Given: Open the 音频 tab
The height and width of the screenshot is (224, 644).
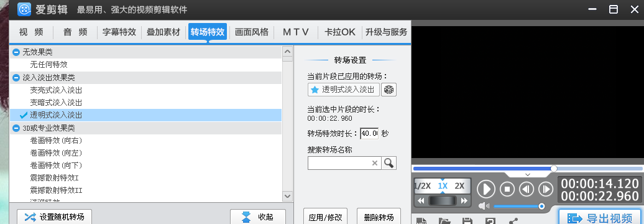Looking at the screenshot, I should coord(76,32).
